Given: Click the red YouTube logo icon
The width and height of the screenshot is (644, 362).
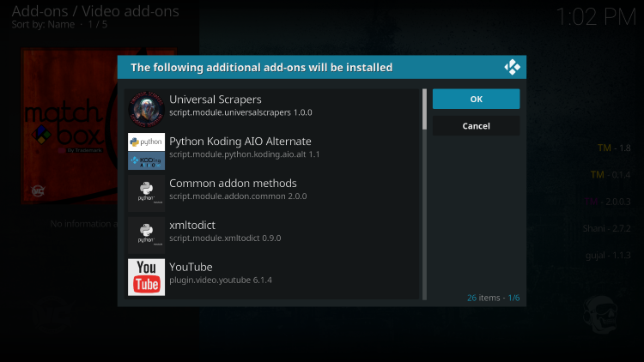Looking at the screenshot, I should (146, 276).
